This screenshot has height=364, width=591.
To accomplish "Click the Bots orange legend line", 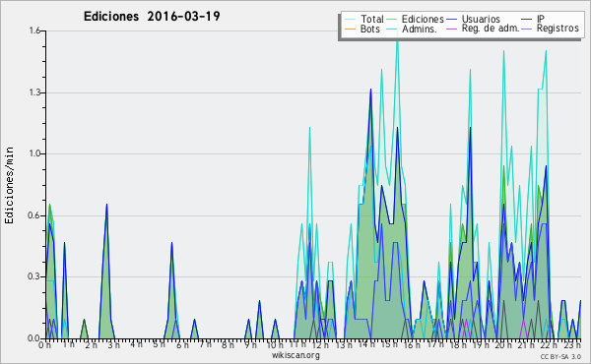I will [x=350, y=29].
